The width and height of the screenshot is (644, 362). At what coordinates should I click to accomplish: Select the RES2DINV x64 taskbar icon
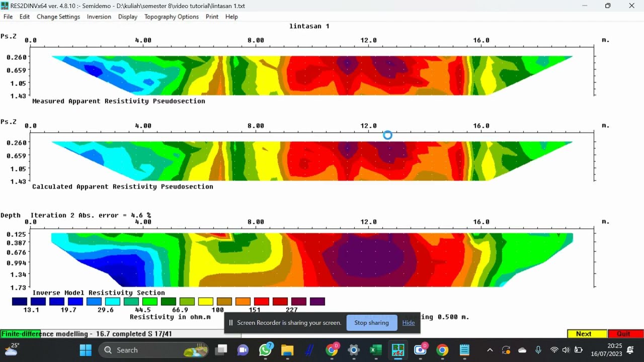pyautogui.click(x=398, y=350)
